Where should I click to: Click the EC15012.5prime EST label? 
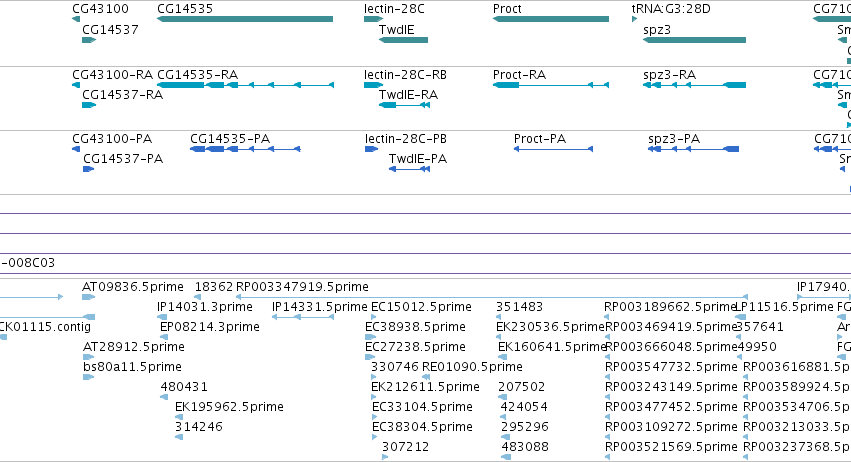[x=421, y=307]
